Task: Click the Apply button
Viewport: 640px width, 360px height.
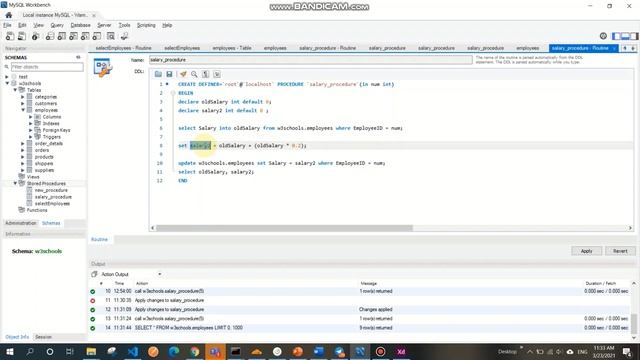Action: [x=586, y=251]
